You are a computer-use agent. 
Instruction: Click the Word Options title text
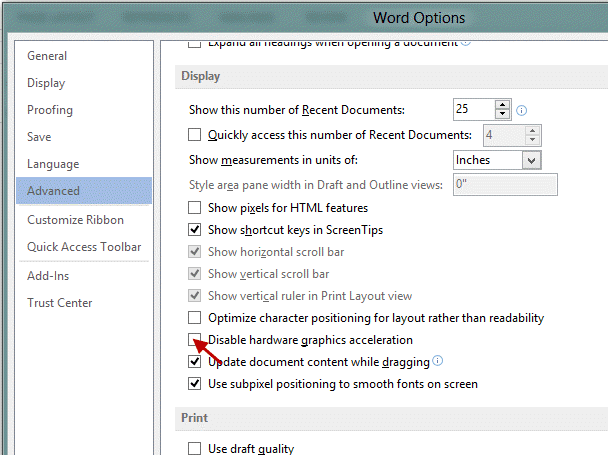[x=419, y=18]
